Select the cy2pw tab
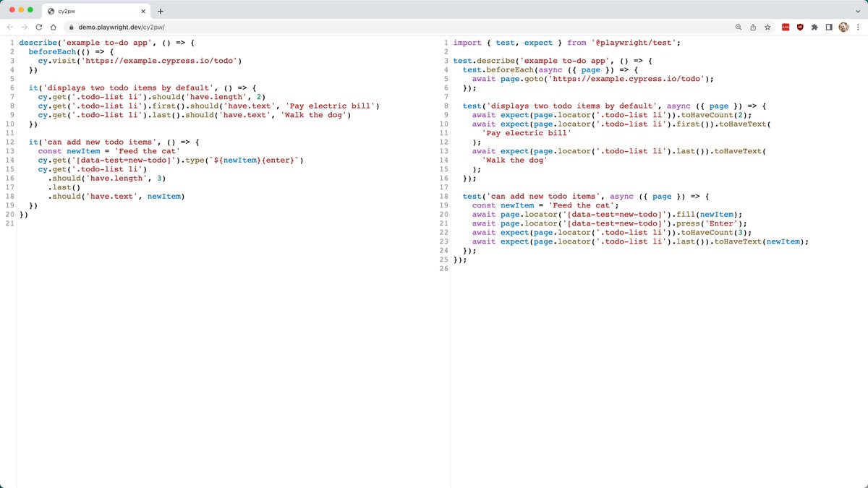Viewport: 868px width, 488px height. click(x=96, y=11)
